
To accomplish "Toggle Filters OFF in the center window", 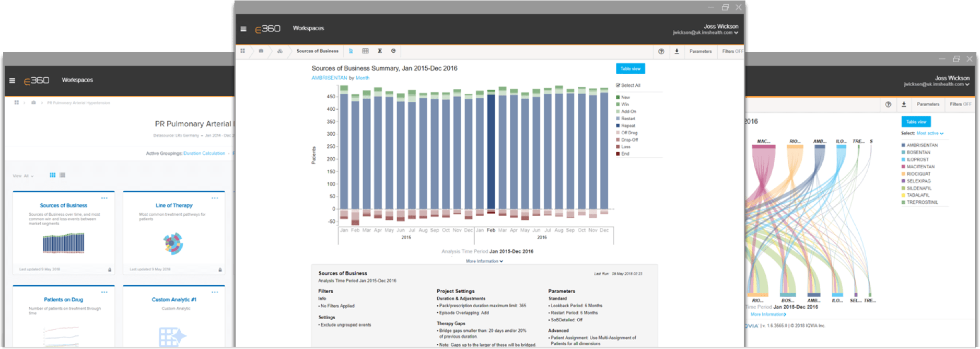I will coord(732,51).
